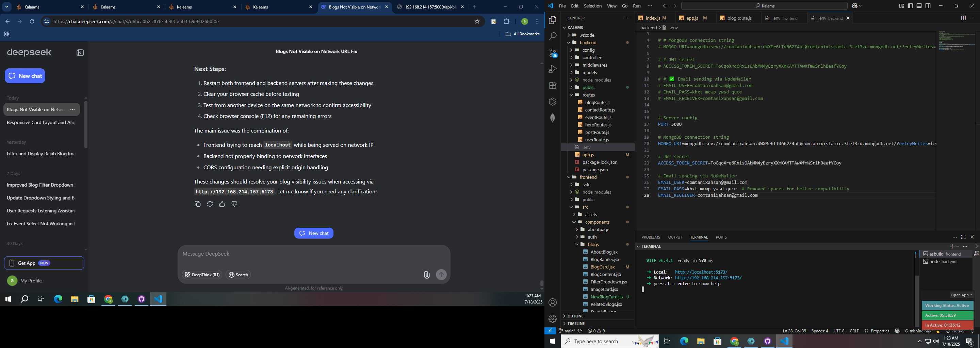Image resolution: width=980 pixels, height=348 pixels.
Task: Open options for Blogs Not Visible chat
Action: click(x=73, y=109)
